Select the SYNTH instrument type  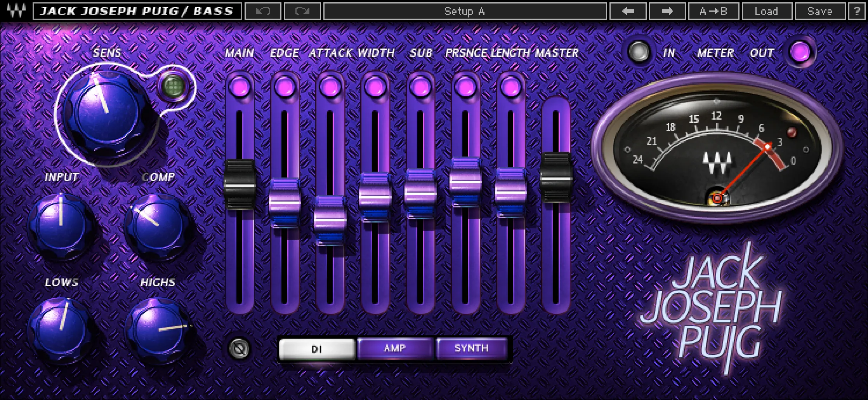pos(471,348)
